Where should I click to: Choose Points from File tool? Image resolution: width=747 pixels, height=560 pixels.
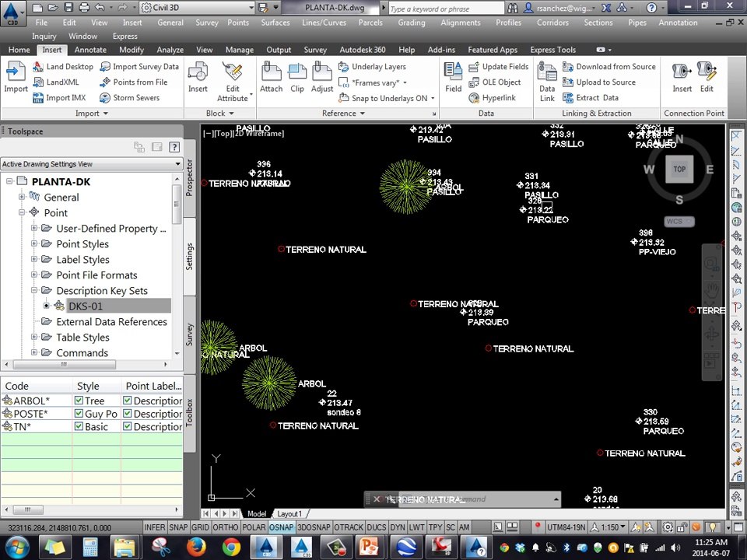click(x=133, y=82)
